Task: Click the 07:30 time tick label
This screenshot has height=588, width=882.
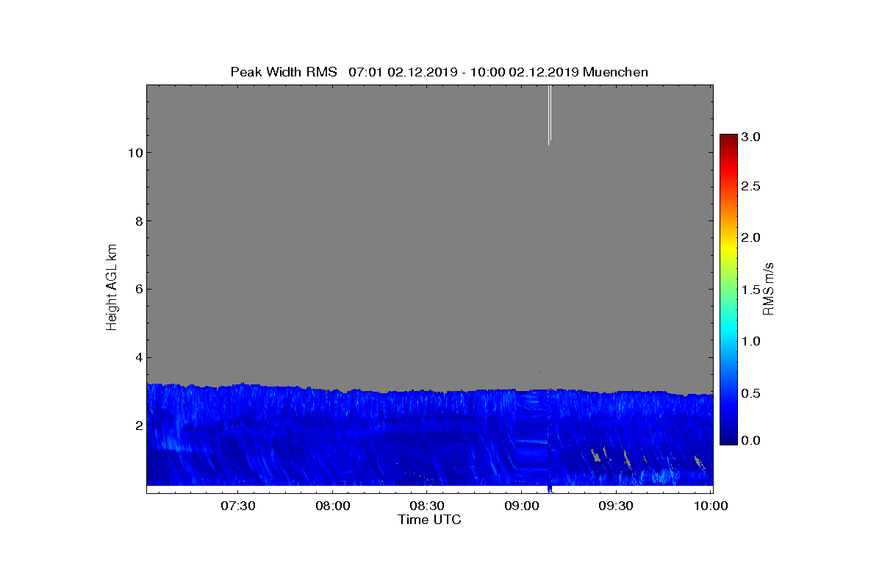Action: coord(239,506)
